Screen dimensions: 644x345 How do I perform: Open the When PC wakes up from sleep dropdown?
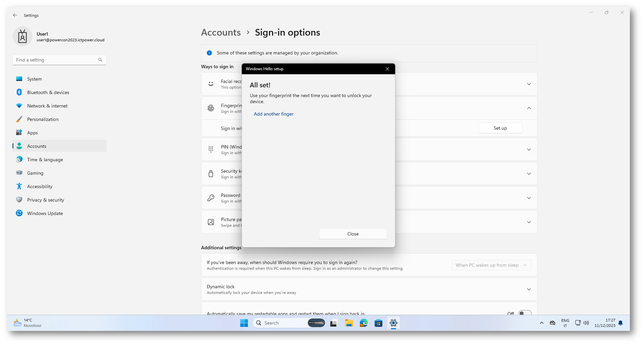coord(491,265)
